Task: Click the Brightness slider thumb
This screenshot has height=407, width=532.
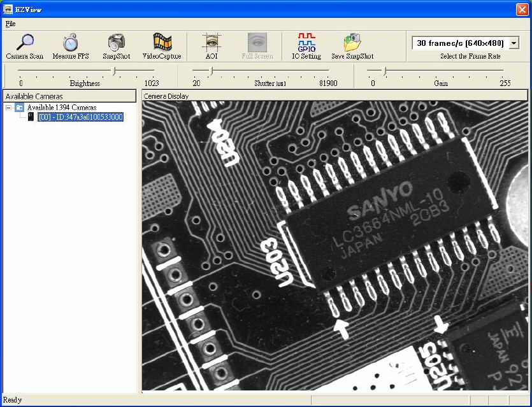Action: (114, 71)
